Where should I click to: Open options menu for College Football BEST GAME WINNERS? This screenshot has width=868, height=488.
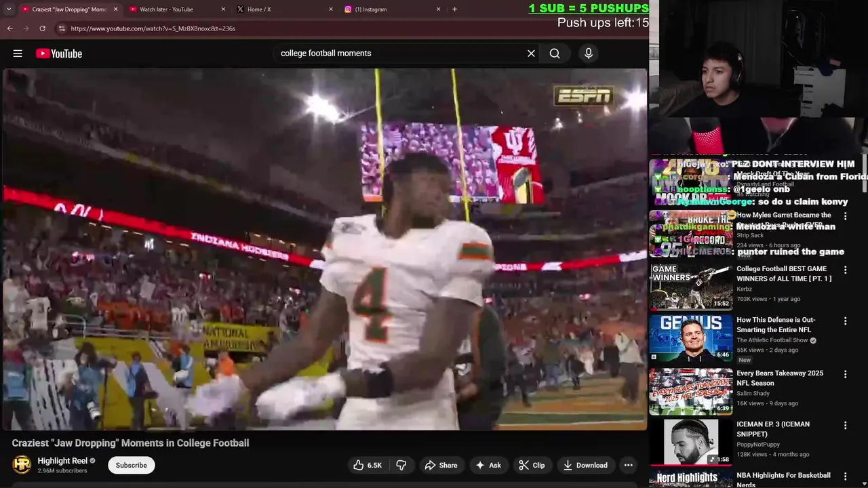(x=845, y=270)
